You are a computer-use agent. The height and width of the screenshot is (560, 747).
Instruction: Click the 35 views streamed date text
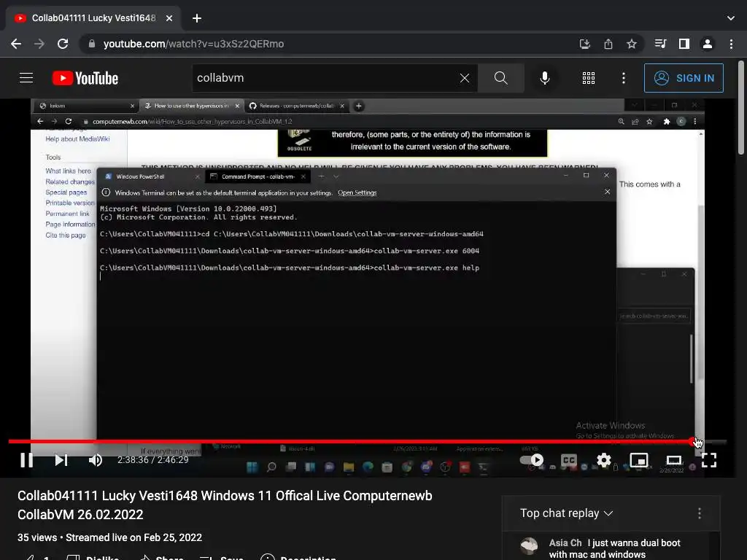tap(109, 537)
